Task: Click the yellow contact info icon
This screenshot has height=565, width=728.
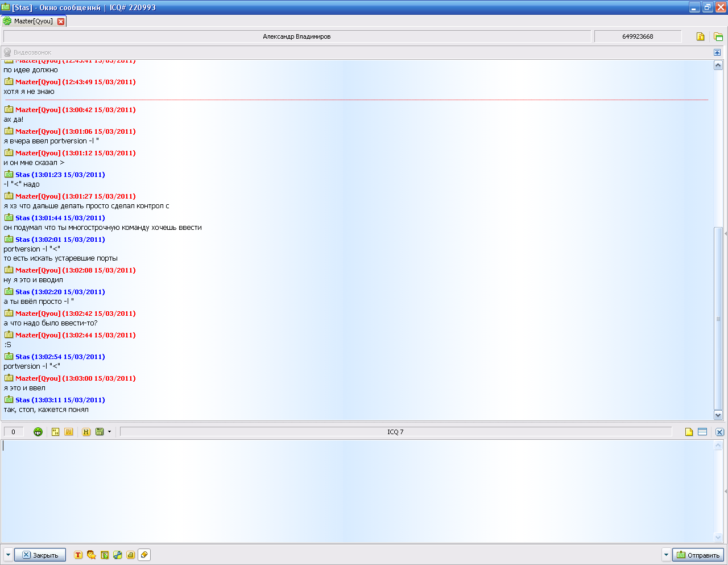Action: pos(700,36)
